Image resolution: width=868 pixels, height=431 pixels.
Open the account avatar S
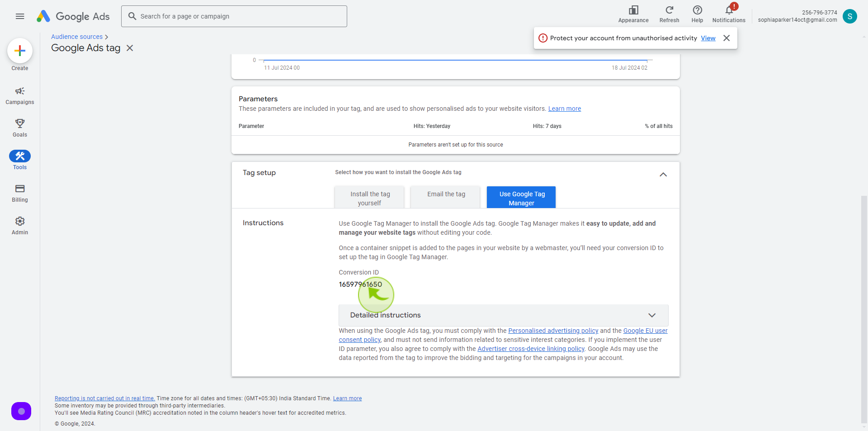tap(849, 16)
